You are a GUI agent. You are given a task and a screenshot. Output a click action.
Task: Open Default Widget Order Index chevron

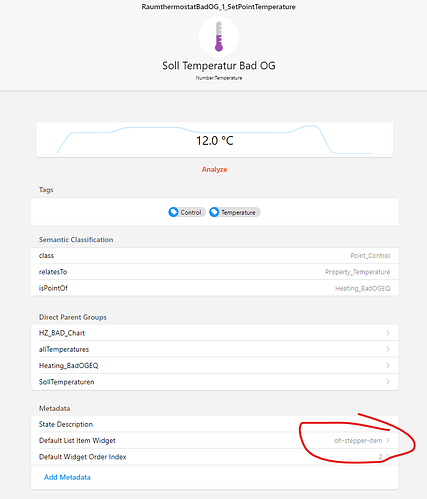click(x=388, y=457)
